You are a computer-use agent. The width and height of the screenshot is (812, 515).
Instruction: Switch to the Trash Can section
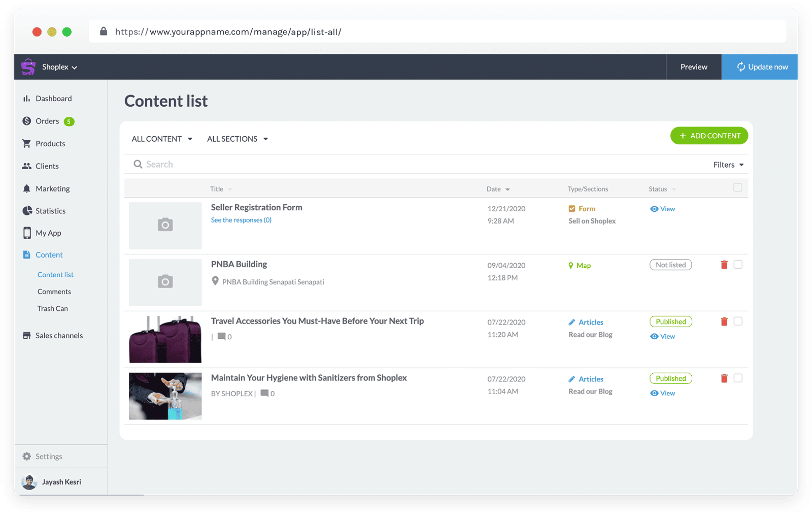pyautogui.click(x=52, y=308)
